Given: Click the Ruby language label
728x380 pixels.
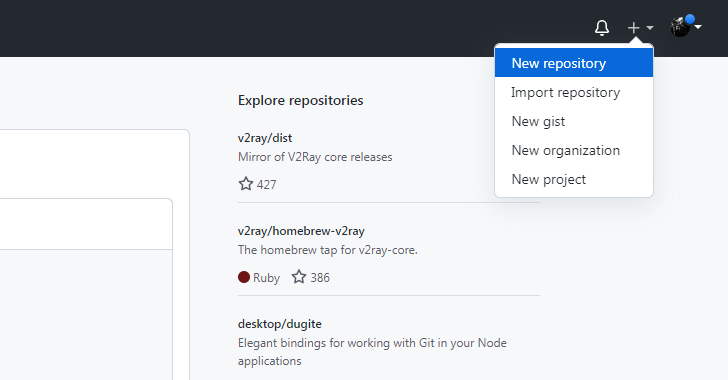Looking at the screenshot, I should (266, 278).
